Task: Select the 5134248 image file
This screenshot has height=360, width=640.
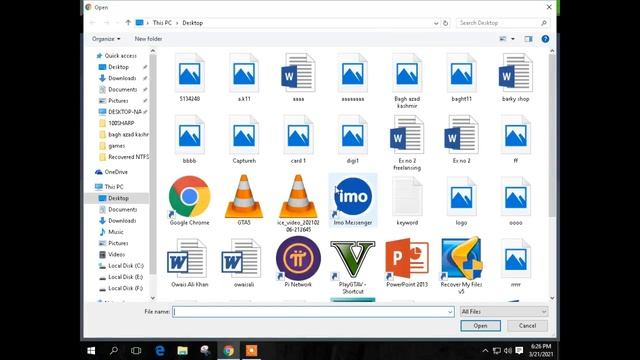Action: pyautogui.click(x=189, y=78)
